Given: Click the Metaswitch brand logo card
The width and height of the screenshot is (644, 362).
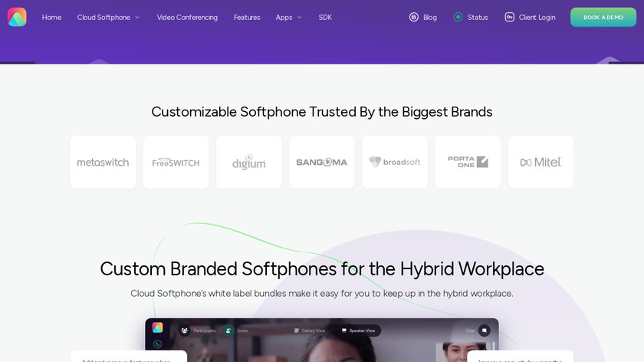Looking at the screenshot, I should pos(103,163).
